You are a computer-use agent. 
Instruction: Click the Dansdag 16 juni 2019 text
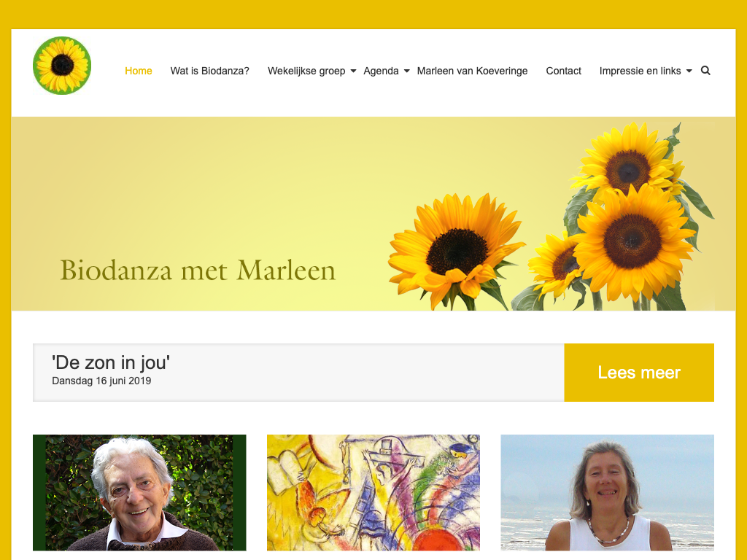coord(101,381)
